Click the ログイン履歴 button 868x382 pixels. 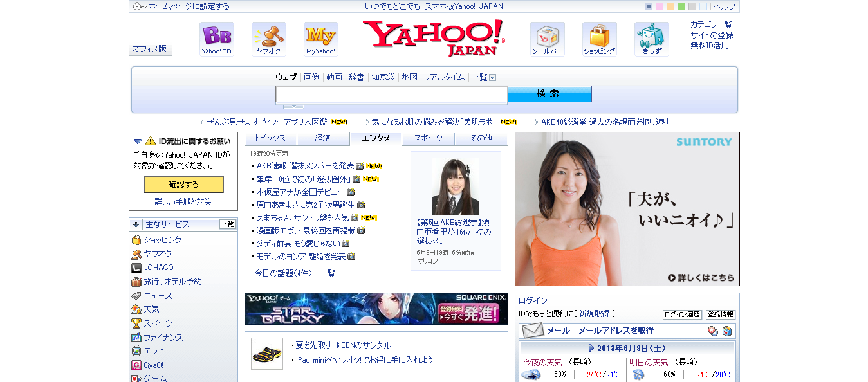[x=682, y=314]
